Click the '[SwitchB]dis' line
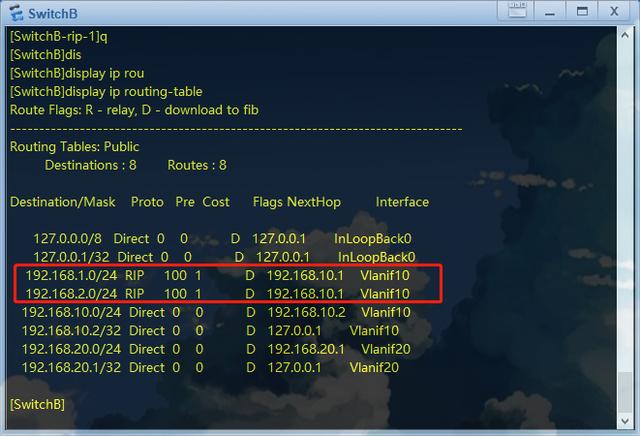The height and width of the screenshot is (436, 640). tap(46, 55)
